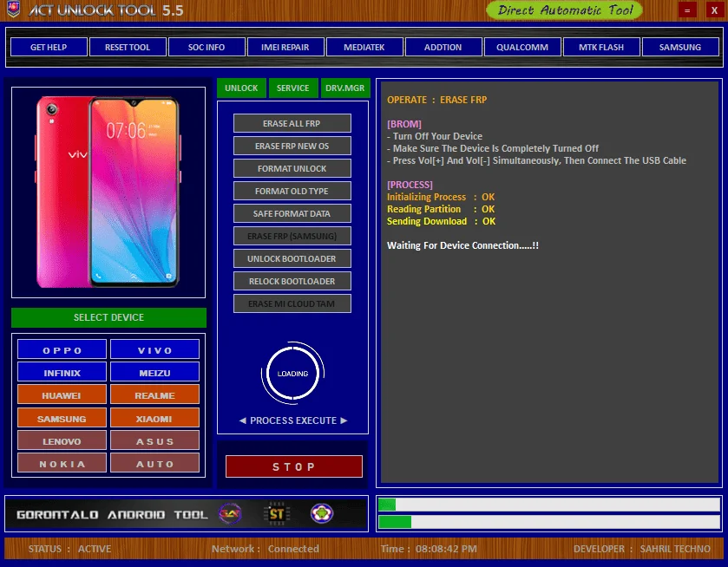Click ERASE MI CLOUD TAM button
This screenshot has height=567, width=728.
(x=292, y=303)
